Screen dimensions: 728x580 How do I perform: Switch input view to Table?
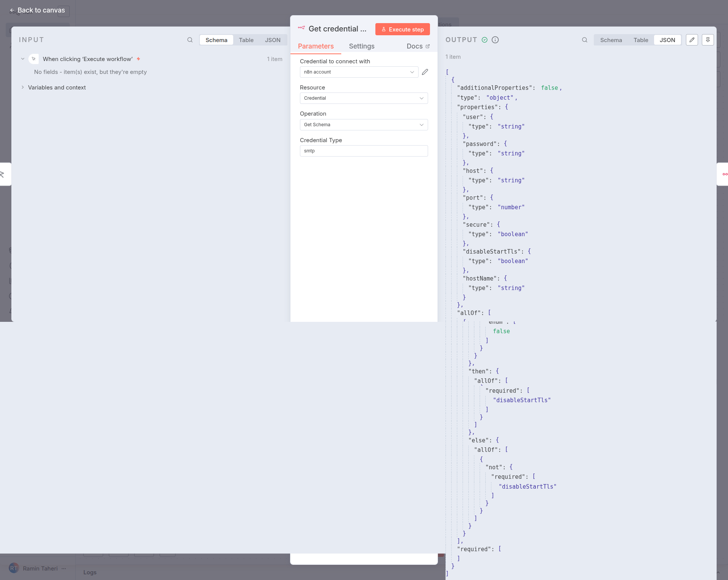[x=246, y=40]
